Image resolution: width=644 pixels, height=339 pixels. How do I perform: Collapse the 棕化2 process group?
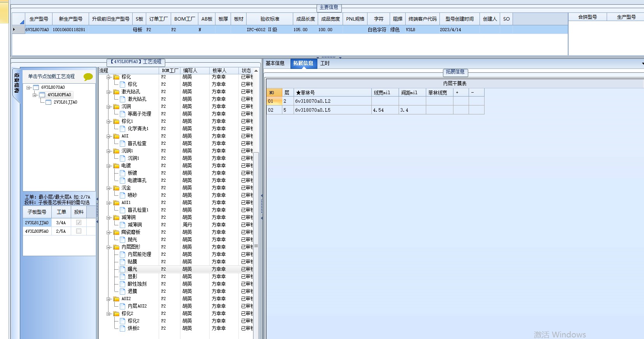(x=109, y=314)
